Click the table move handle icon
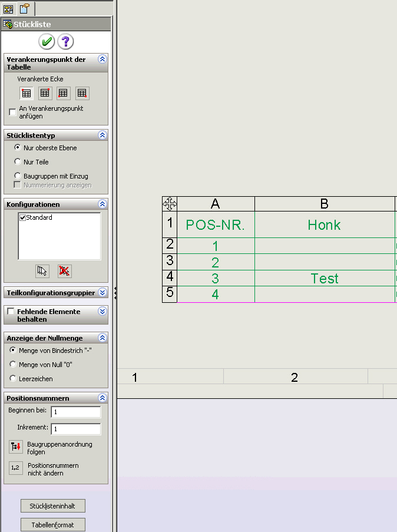This screenshot has width=397, height=532. coord(170,204)
